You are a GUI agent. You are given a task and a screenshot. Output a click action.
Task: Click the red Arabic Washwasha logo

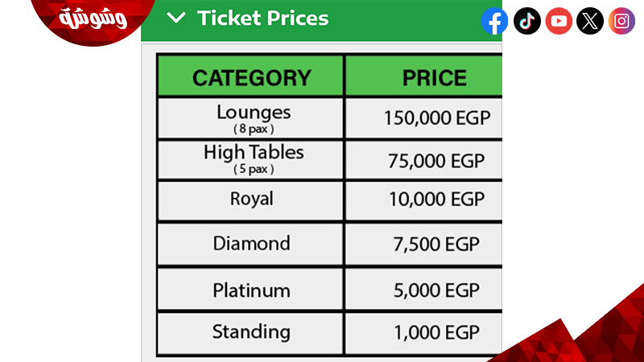(93, 19)
